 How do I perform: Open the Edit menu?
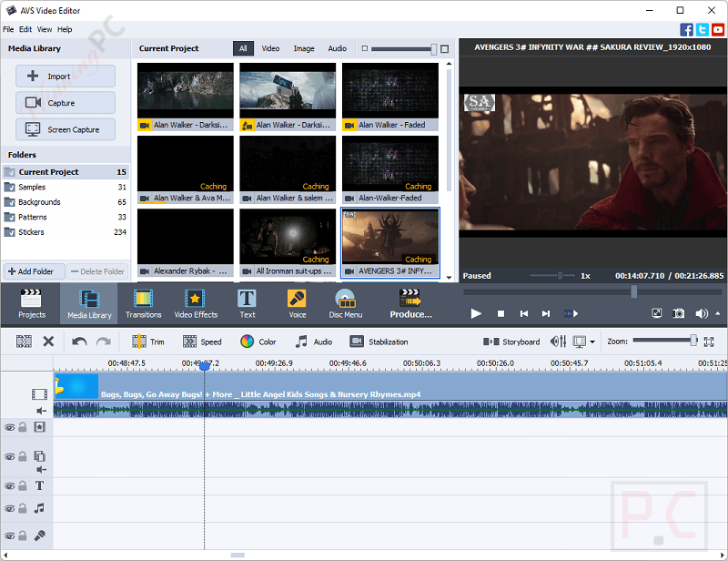pos(25,29)
